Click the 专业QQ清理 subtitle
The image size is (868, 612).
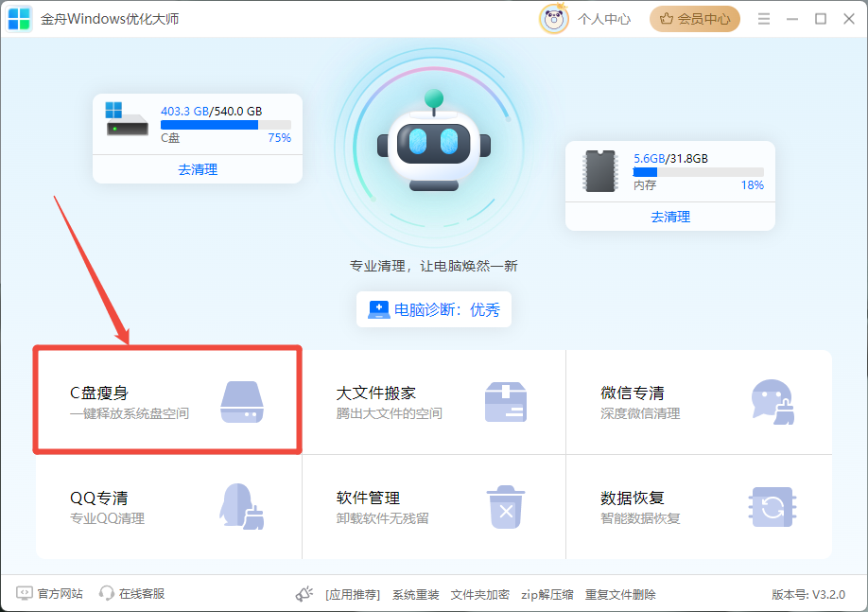[108, 518]
